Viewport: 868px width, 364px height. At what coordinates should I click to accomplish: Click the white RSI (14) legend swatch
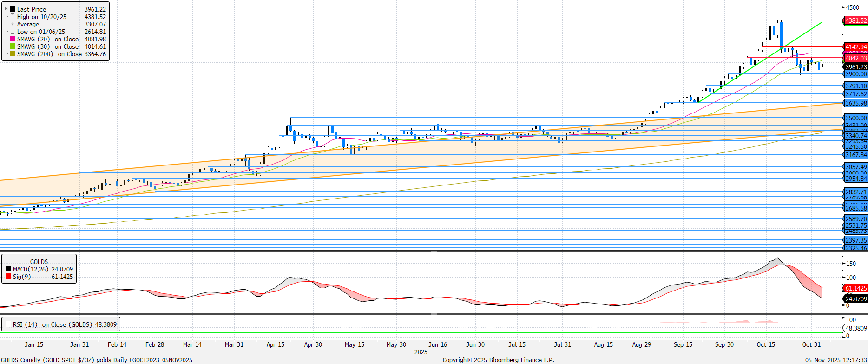pyautogui.click(x=7, y=324)
